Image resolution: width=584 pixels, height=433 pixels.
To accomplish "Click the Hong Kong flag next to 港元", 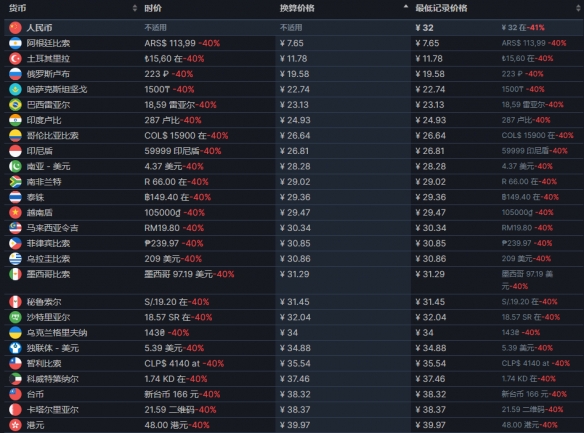I will (15, 425).
